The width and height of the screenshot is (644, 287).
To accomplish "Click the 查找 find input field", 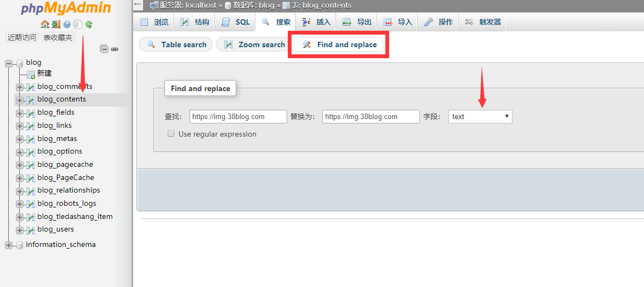I will (238, 116).
